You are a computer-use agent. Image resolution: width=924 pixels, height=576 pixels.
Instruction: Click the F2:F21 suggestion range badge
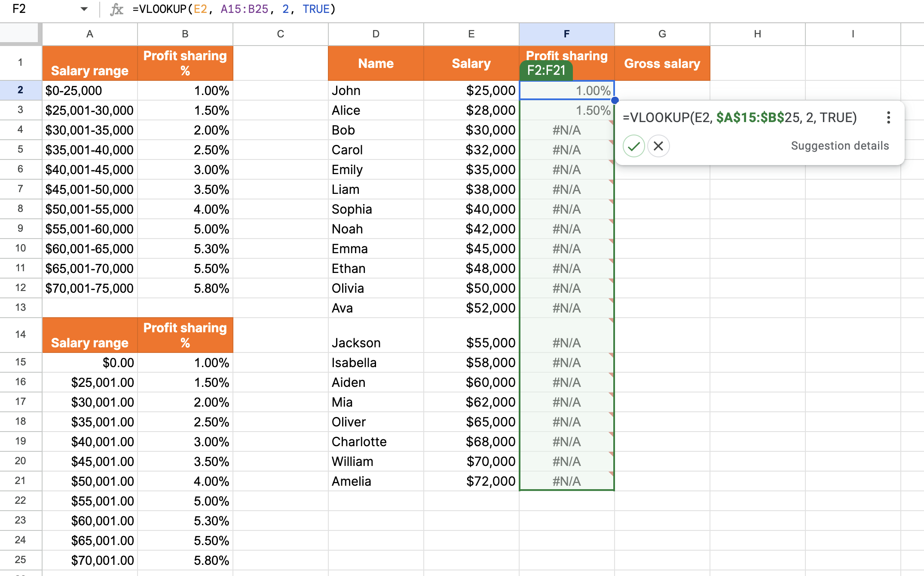(x=546, y=70)
